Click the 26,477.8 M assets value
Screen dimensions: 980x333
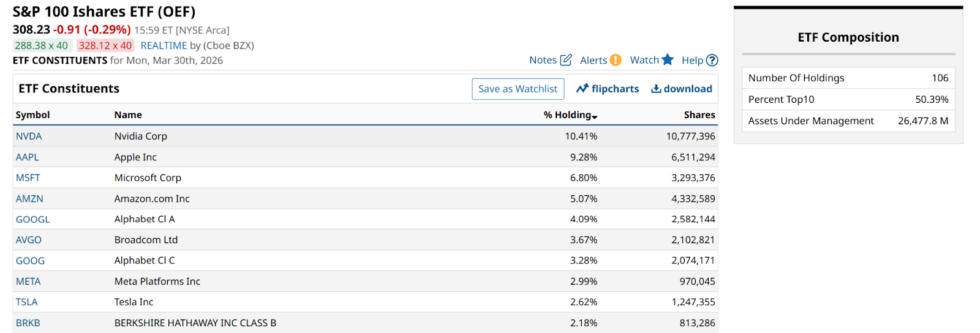coord(923,121)
